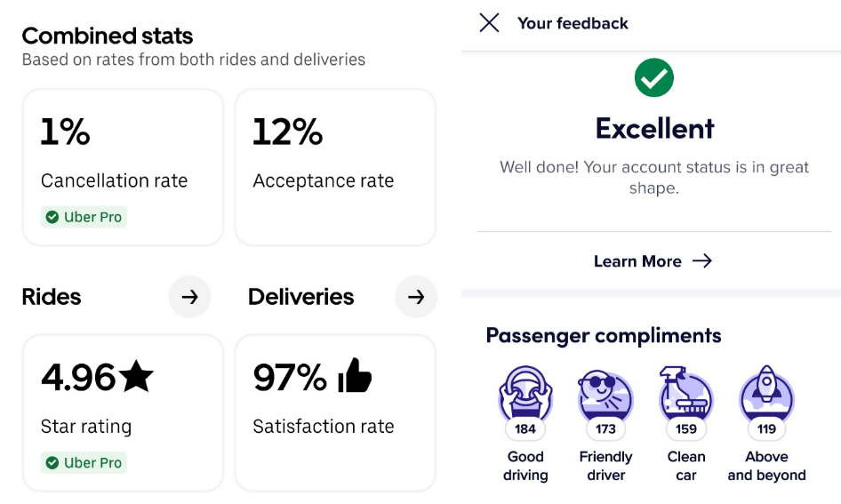The height and width of the screenshot is (504, 841).
Task: Tap the star beside 4.96 rating
Action: 136,378
